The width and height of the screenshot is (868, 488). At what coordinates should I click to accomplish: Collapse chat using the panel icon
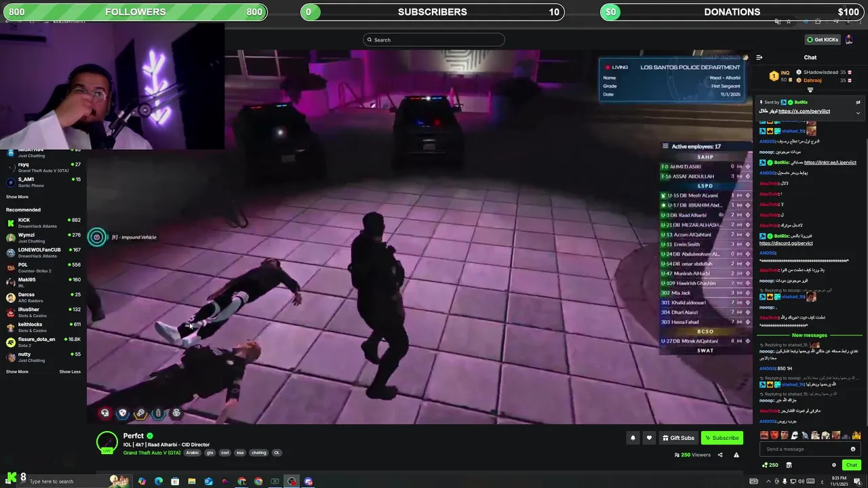759,58
